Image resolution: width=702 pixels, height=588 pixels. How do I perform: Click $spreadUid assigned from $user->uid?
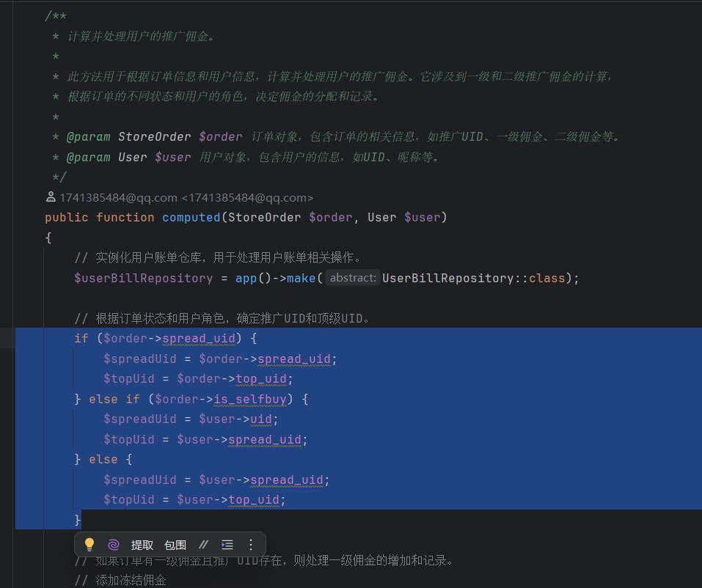coord(140,419)
